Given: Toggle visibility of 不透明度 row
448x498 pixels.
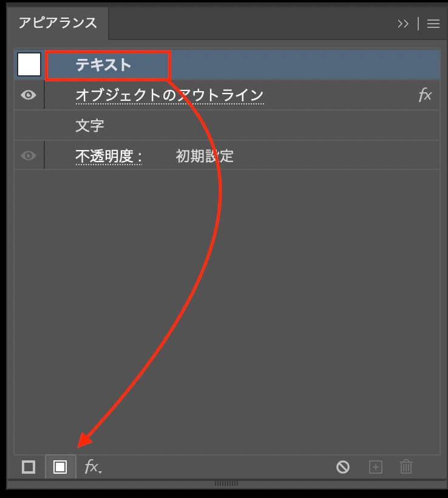Looking at the screenshot, I should (29, 155).
